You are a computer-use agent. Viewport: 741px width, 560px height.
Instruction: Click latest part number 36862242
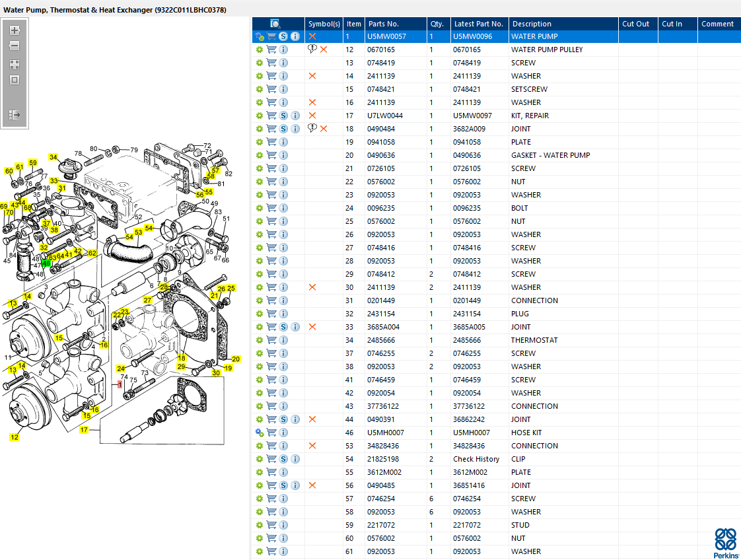468,419
